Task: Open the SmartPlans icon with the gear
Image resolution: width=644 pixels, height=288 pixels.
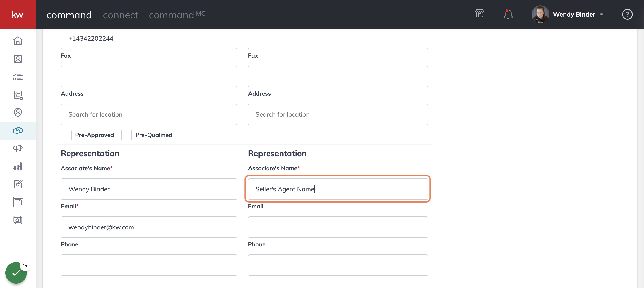Action: point(18,95)
